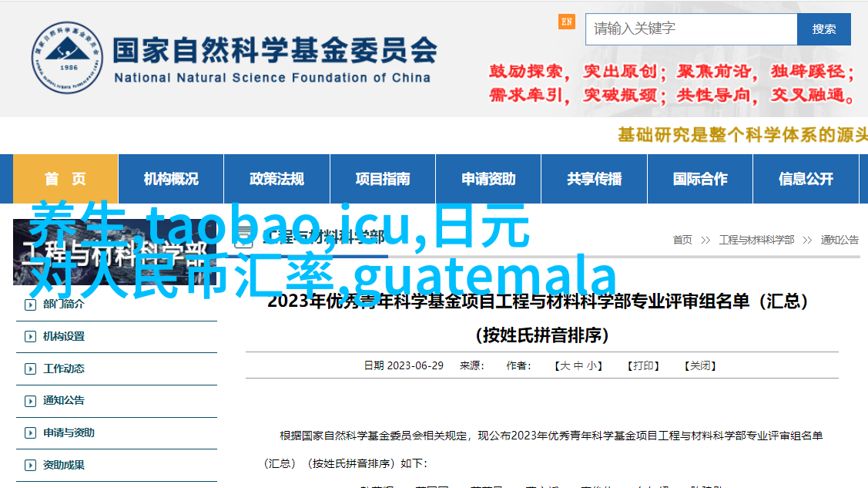Viewport: 868px width, 488px height.
Task: Open 工作动态 in the sidebar
Action: [64, 369]
